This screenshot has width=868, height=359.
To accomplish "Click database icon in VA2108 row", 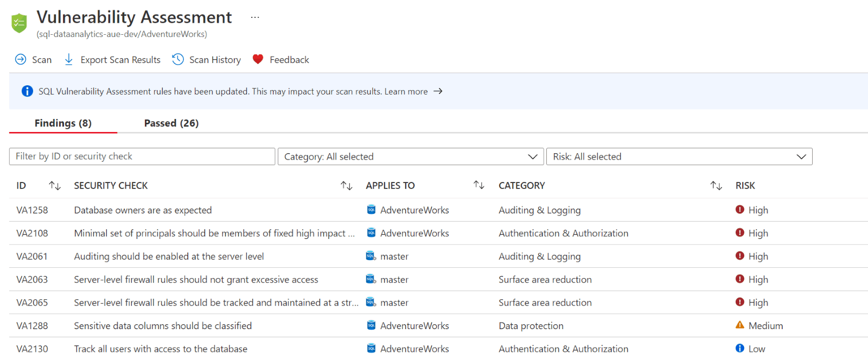I will 371,233.
